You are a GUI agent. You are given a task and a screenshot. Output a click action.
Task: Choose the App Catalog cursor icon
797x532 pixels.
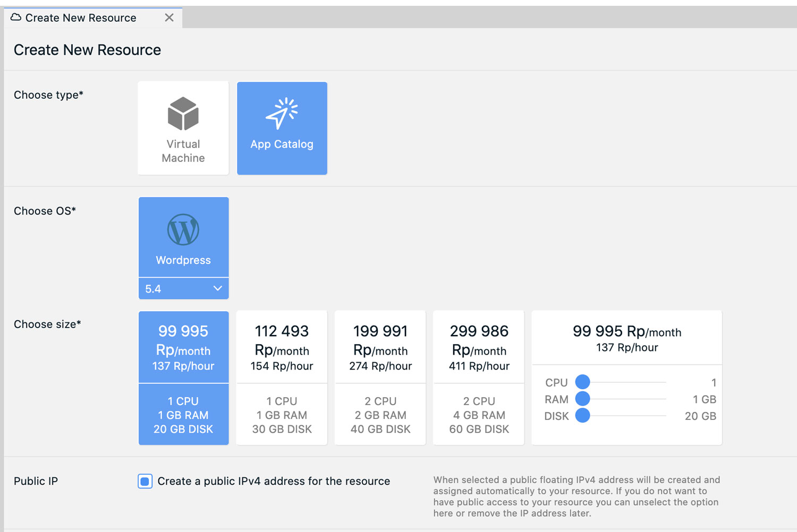[x=282, y=113]
